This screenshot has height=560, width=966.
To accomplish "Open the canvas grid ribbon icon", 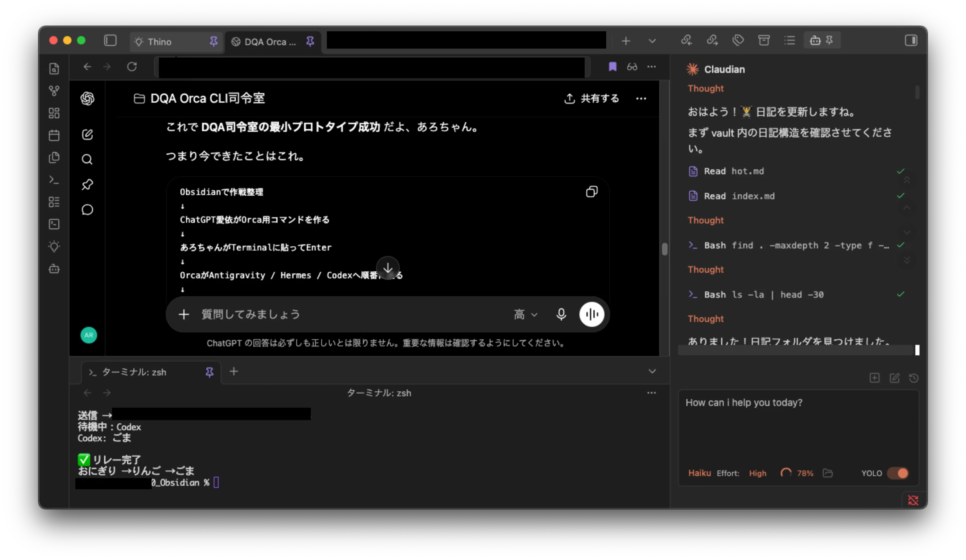I will [x=54, y=113].
